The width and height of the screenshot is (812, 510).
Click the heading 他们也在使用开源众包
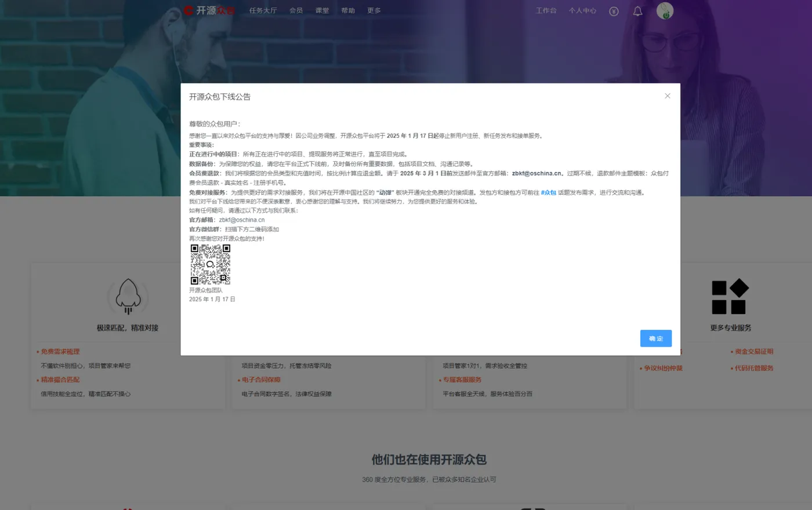pyautogui.click(x=429, y=460)
